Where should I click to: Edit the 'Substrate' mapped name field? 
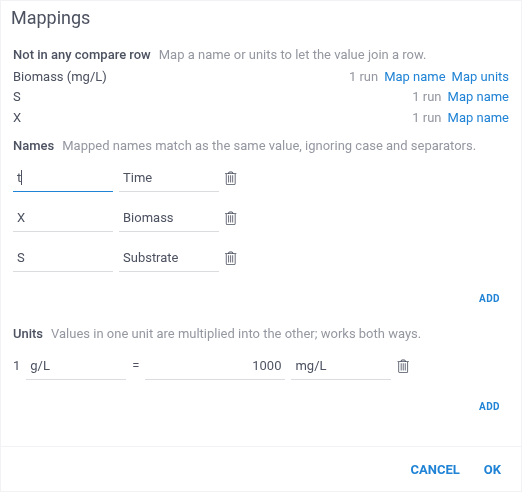click(x=169, y=258)
